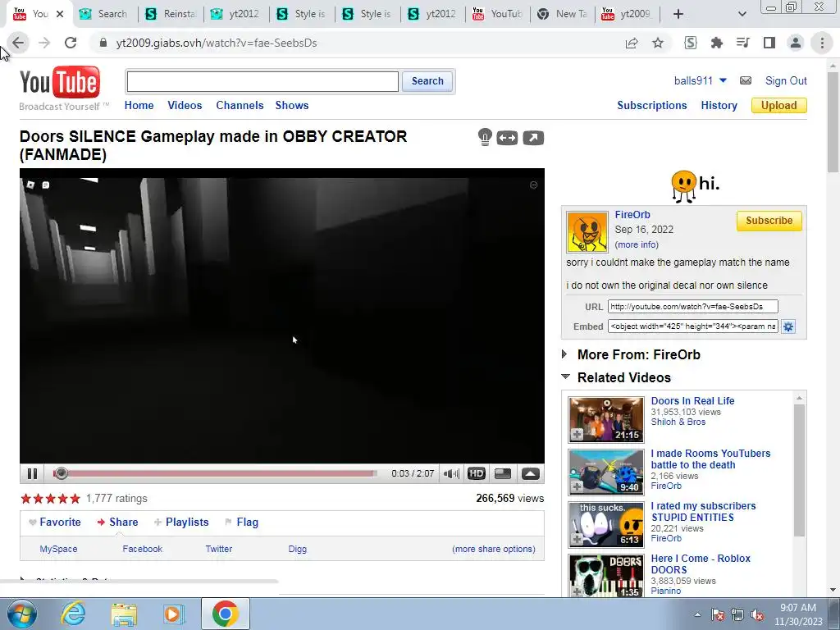
Task: Open Windows Start button
Action: click(22, 614)
